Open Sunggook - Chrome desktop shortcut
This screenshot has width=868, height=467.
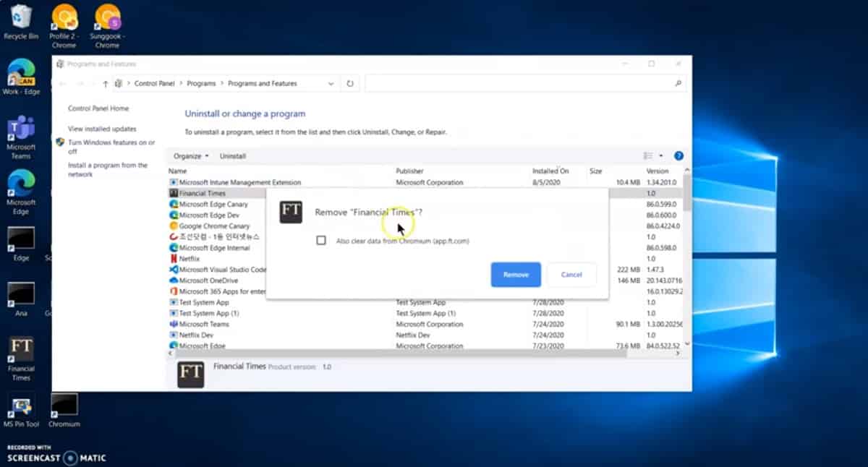[x=107, y=25]
